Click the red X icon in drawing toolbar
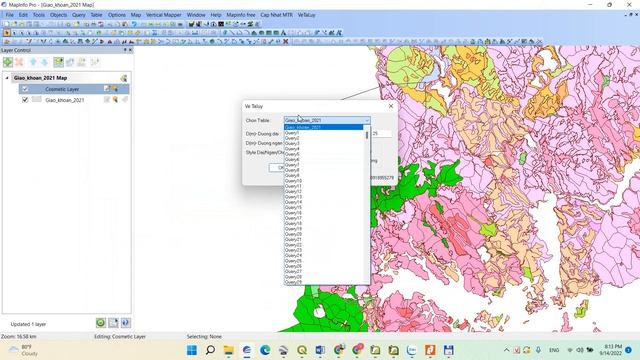640x360 pixels. click(x=286, y=41)
